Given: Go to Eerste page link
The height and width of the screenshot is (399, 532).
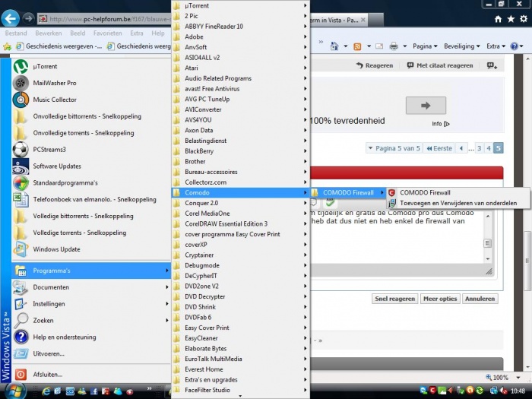Looking at the screenshot, I should click(439, 148).
